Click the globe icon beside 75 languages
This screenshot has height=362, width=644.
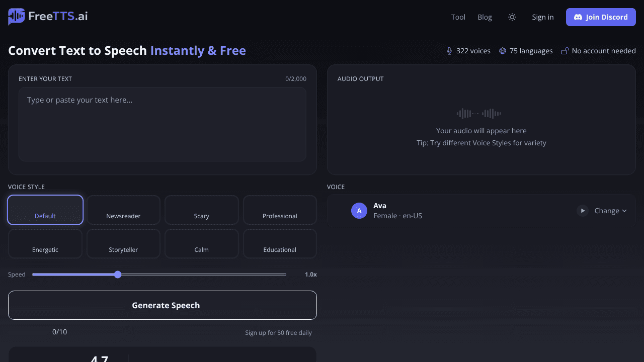tap(502, 51)
